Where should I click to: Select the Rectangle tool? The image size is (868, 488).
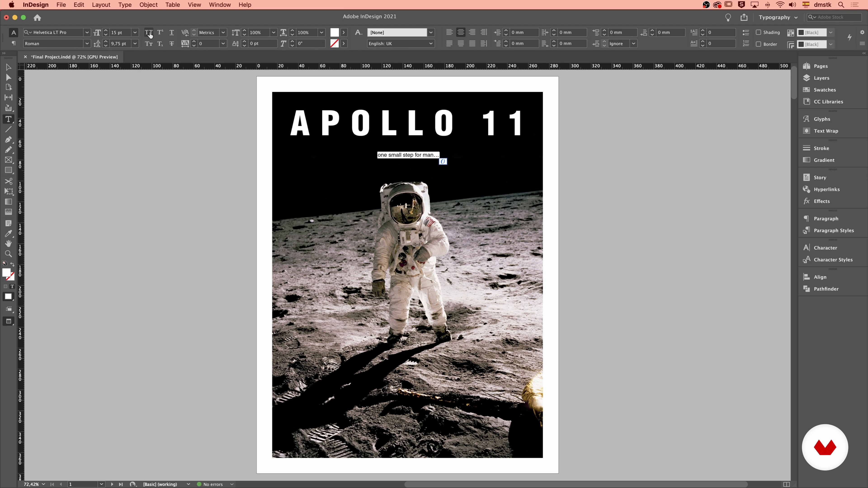pyautogui.click(x=8, y=170)
